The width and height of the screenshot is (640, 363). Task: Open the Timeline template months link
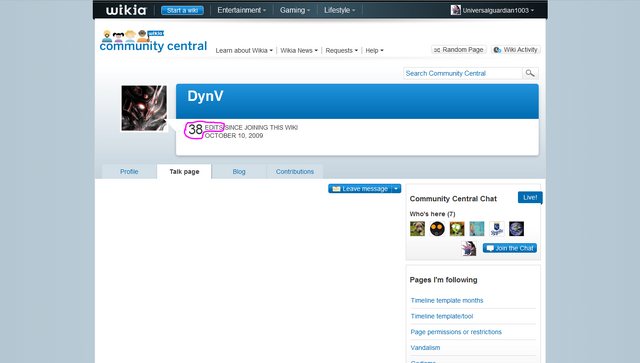[x=447, y=301]
